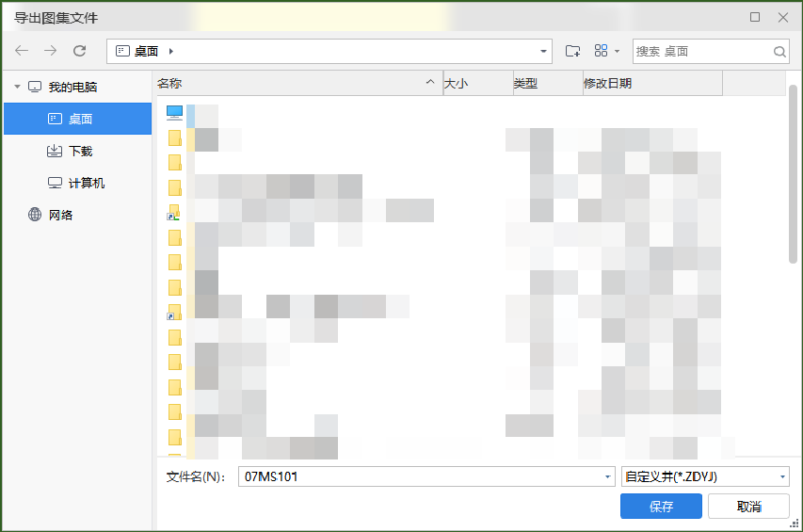Sort by the 类型 column header
This screenshot has height=532, width=803.
click(x=548, y=83)
